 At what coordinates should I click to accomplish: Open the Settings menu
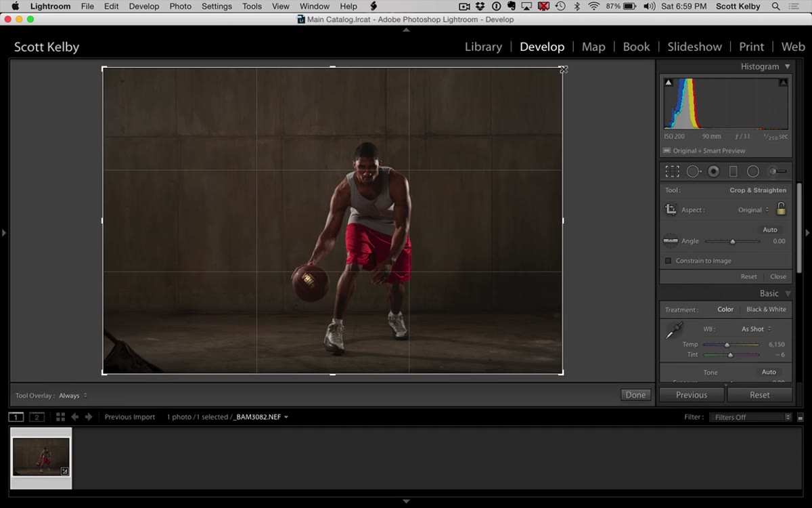point(217,6)
